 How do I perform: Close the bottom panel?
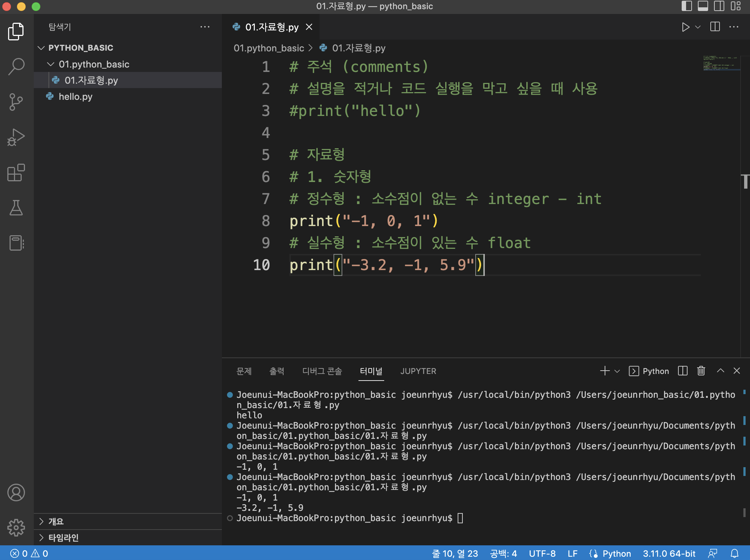coord(737,371)
